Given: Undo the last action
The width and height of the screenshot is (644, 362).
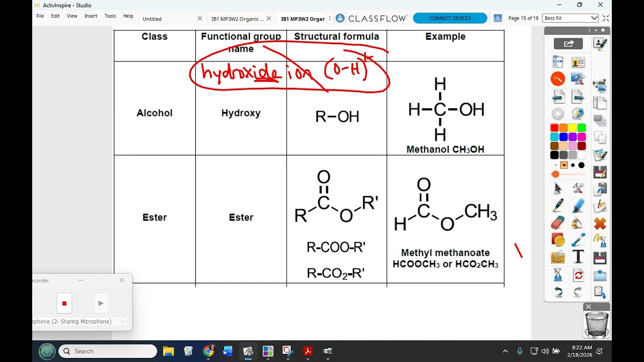Looking at the screenshot, I should 558,292.
